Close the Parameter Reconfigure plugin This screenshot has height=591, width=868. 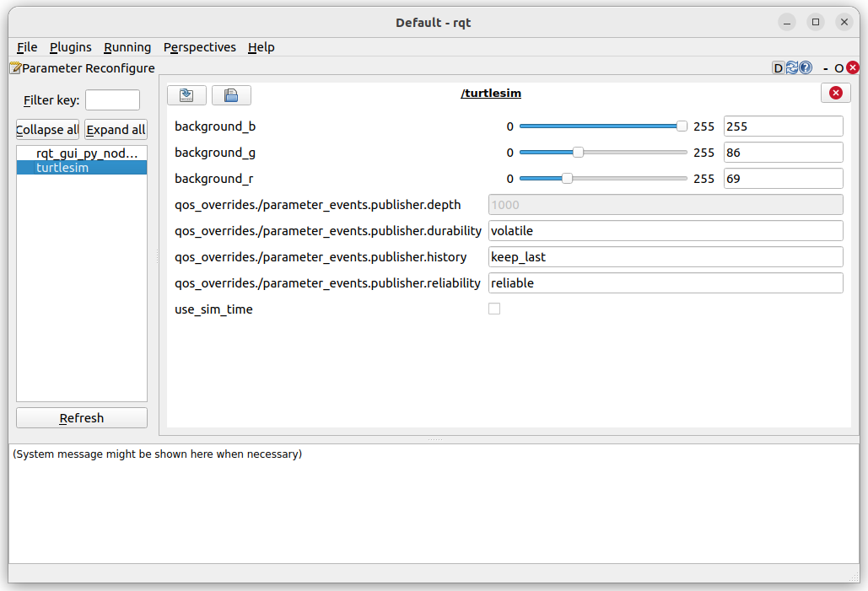[853, 67]
